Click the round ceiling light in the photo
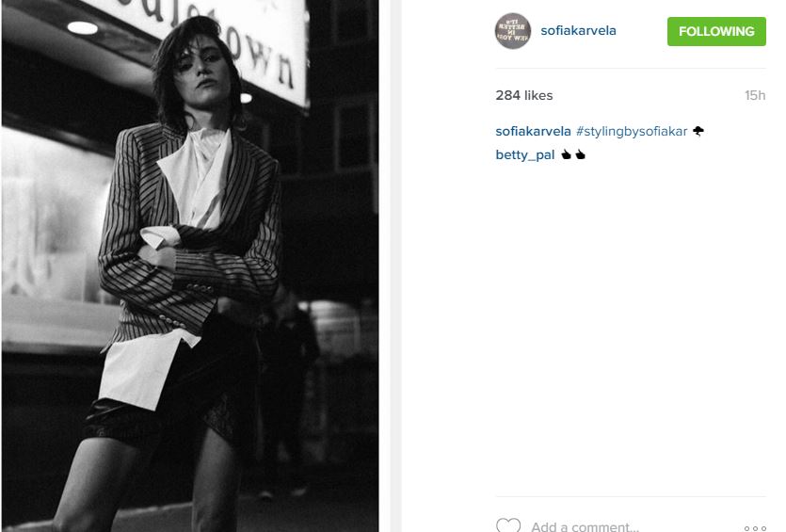 point(82,27)
